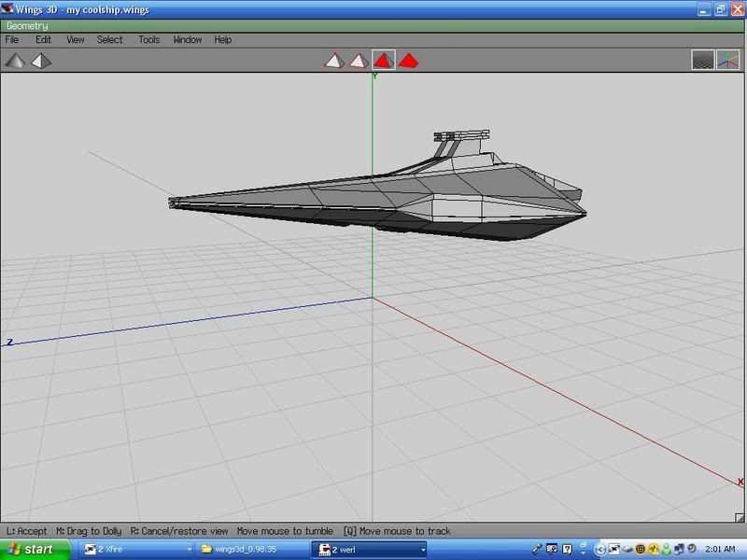The image size is (747, 560).
Task: Open the Help menu
Action: pyautogui.click(x=223, y=40)
